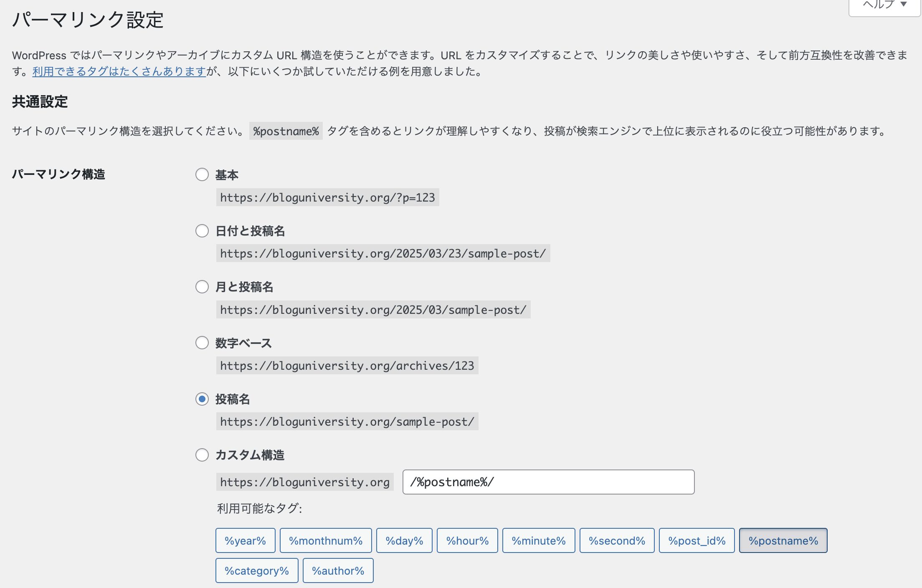Image resolution: width=922 pixels, height=588 pixels.
Task: Click the %second% tag button
Action: coord(617,541)
